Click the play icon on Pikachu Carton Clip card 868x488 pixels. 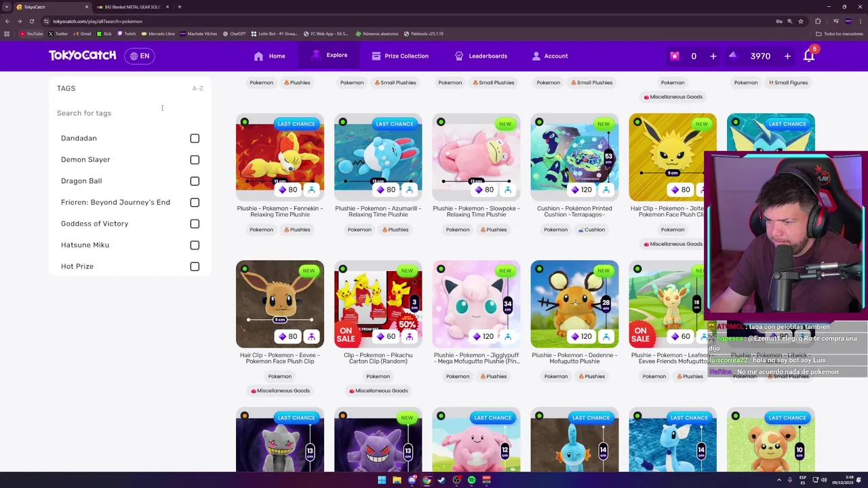pyautogui.click(x=409, y=336)
